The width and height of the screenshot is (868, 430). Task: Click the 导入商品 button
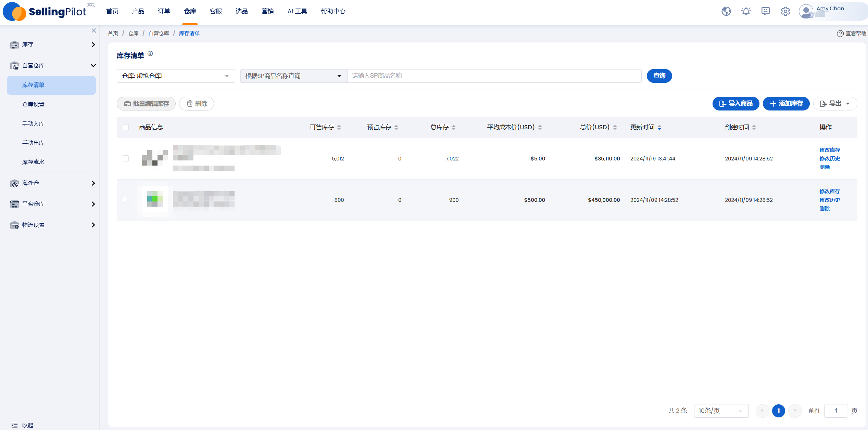(x=736, y=104)
